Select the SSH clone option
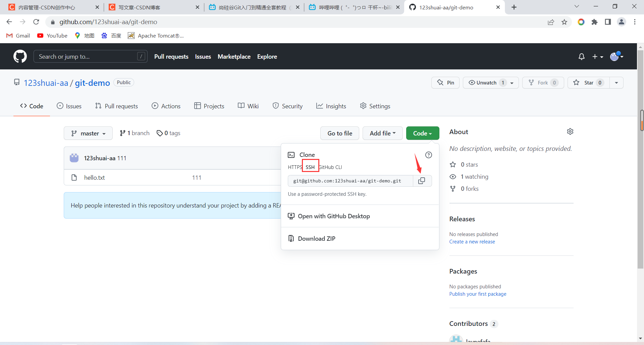The image size is (644, 345). (310, 167)
